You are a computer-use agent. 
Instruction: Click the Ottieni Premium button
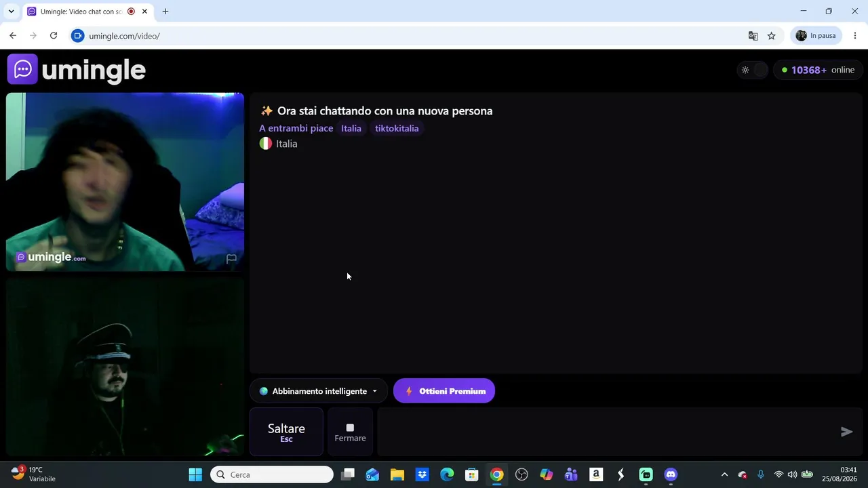[x=444, y=391]
